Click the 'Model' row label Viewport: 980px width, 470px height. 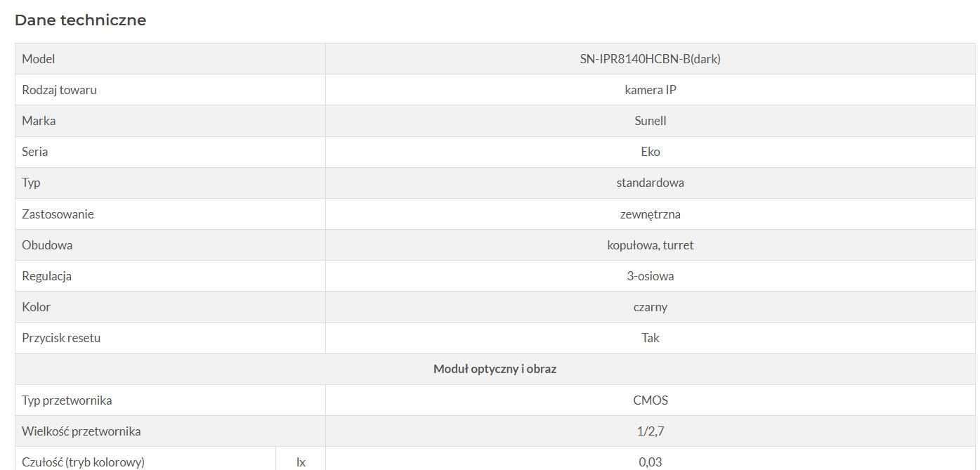click(x=38, y=59)
